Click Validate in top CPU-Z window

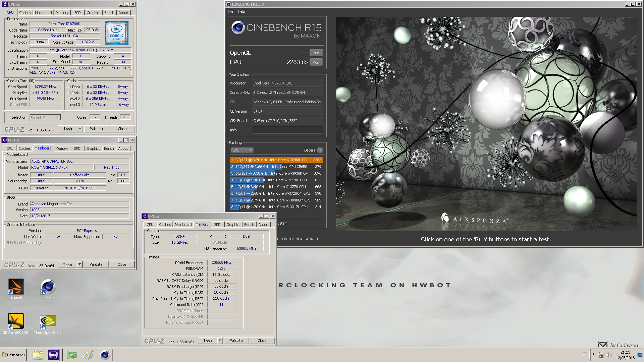[x=96, y=129]
